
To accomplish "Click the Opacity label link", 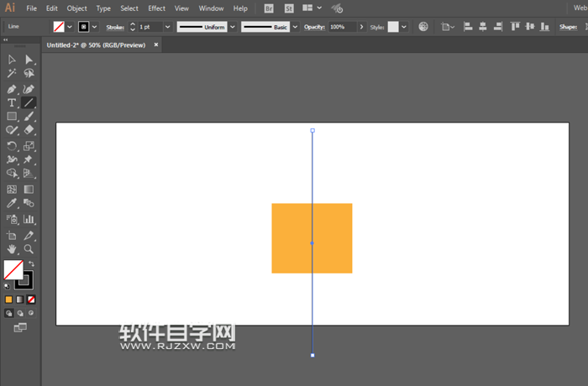I will click(x=314, y=27).
